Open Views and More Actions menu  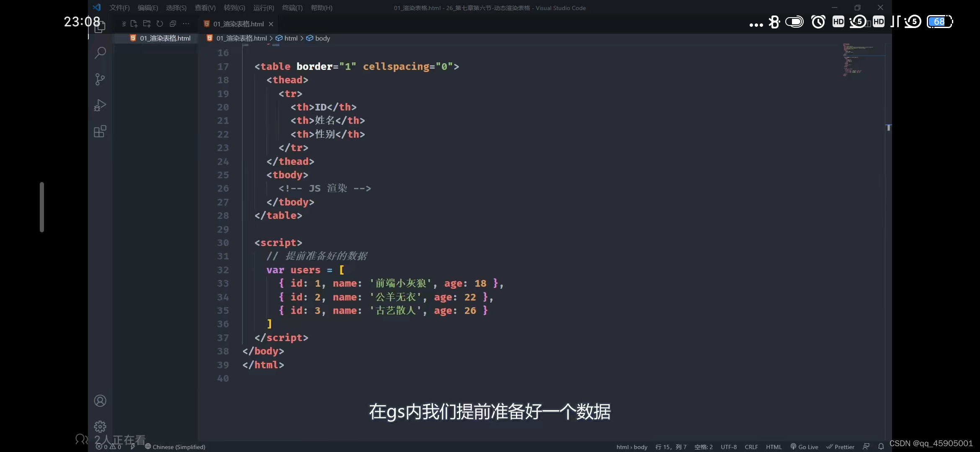coord(186,24)
